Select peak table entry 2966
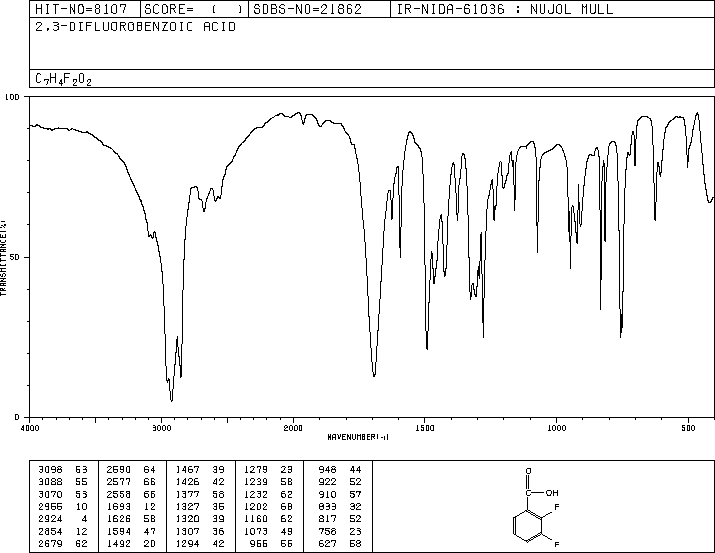This screenshot has width=715, height=553. [63, 506]
